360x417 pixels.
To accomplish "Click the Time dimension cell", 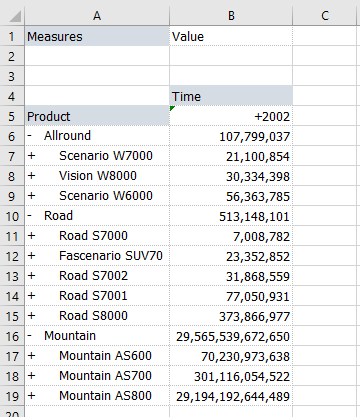I will 231,96.
